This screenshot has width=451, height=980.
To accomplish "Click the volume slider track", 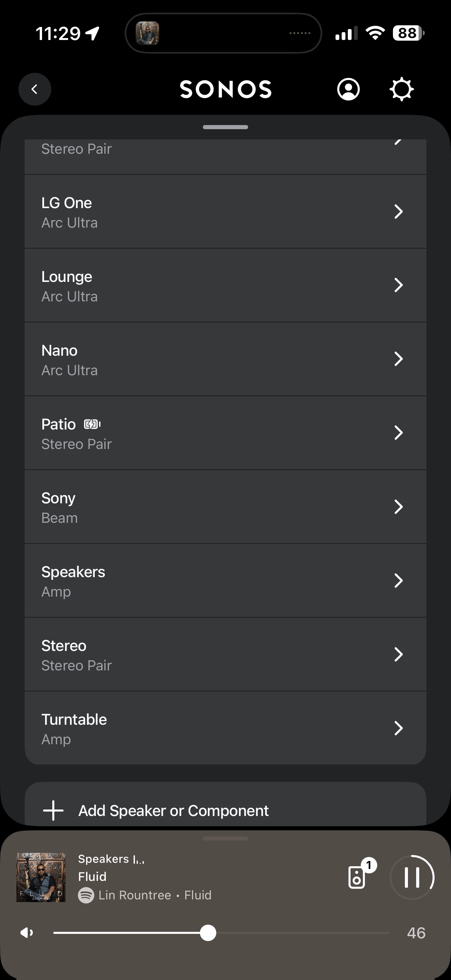I will click(x=304, y=933).
